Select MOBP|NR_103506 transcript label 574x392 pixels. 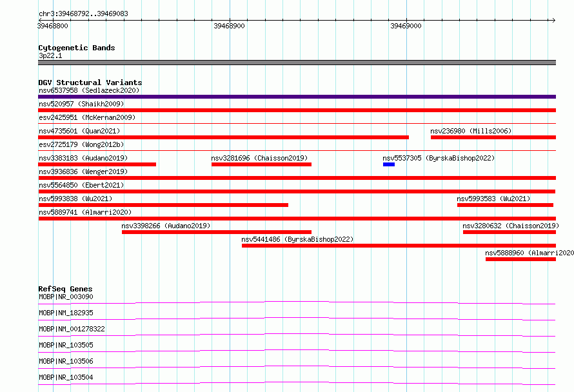pos(66,361)
